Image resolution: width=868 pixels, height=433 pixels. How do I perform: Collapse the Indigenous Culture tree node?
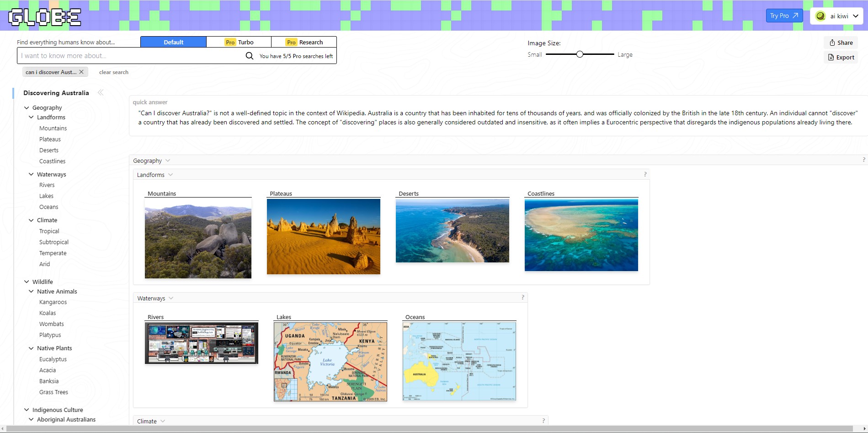[x=27, y=410]
